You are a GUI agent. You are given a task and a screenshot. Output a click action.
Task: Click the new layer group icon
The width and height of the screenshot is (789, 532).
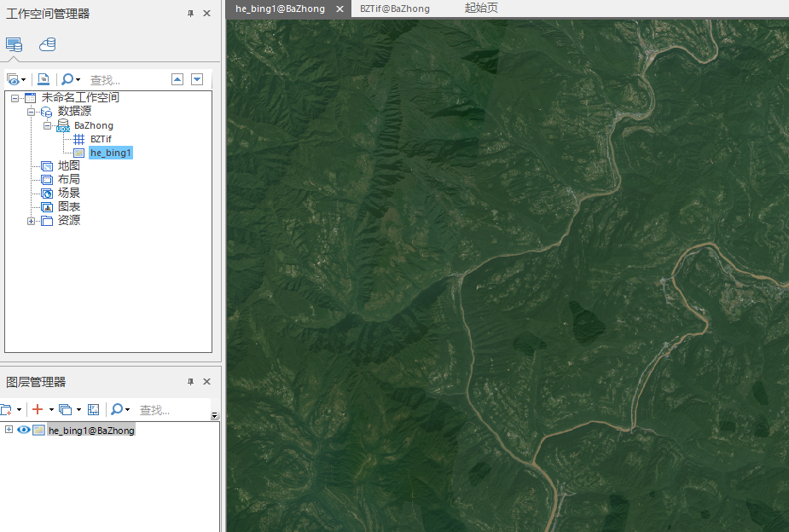coord(6,410)
